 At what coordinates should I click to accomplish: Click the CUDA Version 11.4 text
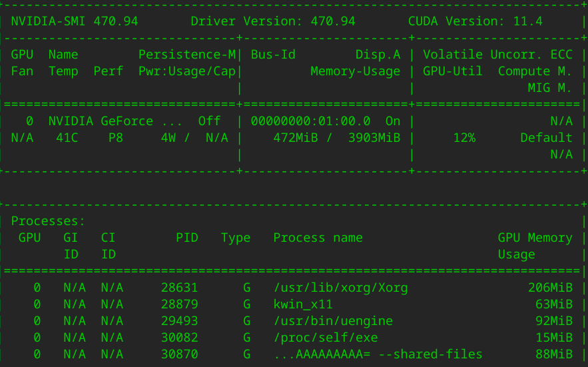477,21
